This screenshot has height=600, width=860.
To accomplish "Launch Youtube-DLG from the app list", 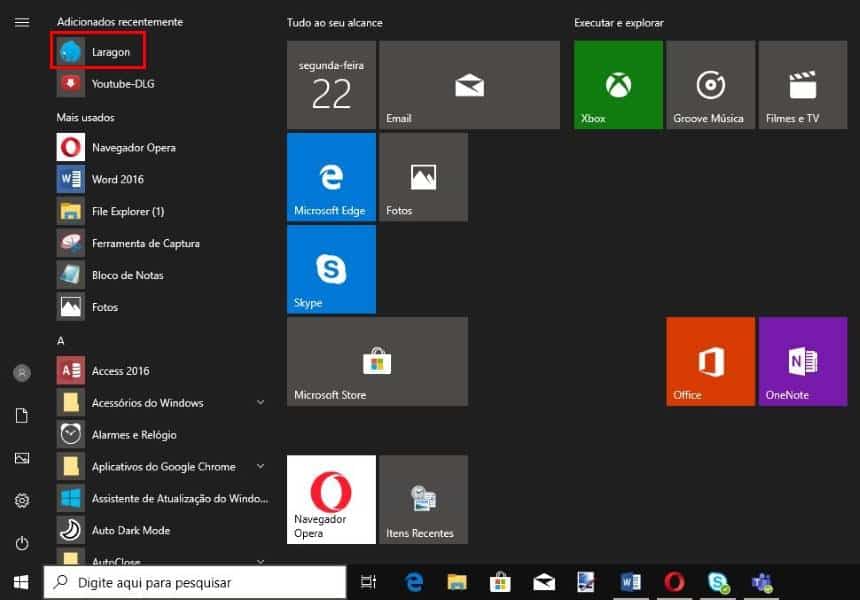I will coord(162,83).
